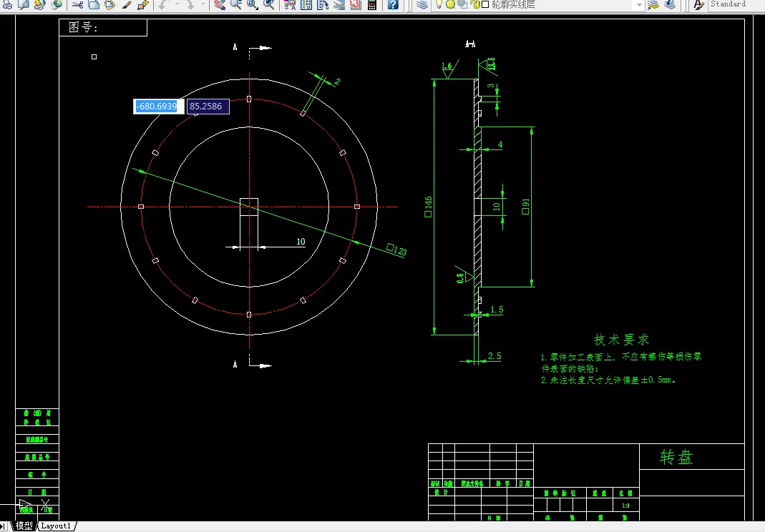Expand the Undo history dropdown arrow
765x532 pixels.
(x=177, y=4)
